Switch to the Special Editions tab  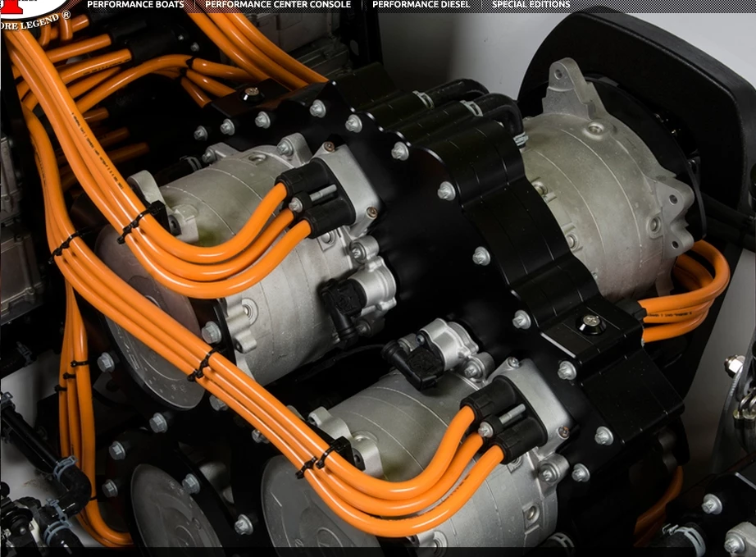(530, 4)
